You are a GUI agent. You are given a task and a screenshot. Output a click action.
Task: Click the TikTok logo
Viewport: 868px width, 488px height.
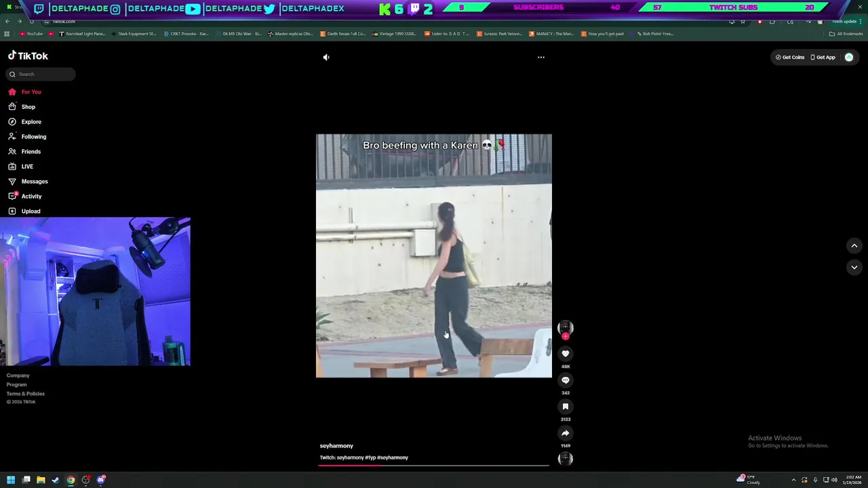pos(28,56)
